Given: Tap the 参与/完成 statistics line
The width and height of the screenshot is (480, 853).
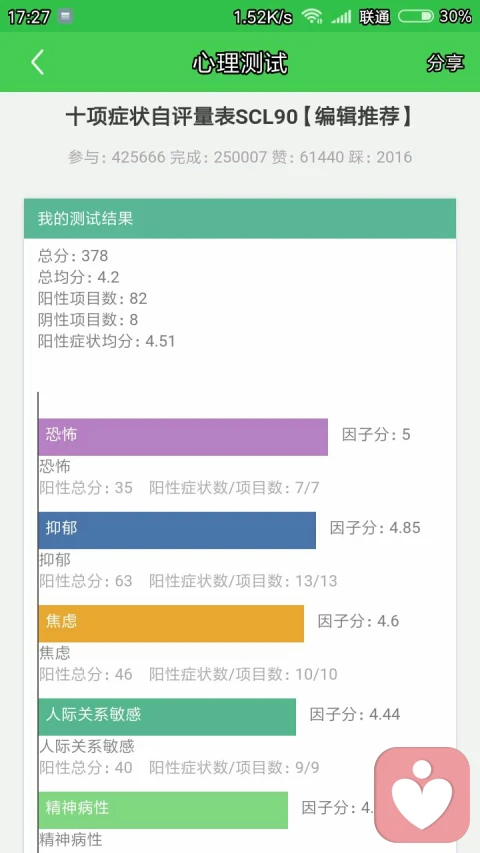Looking at the screenshot, I should (240, 157).
